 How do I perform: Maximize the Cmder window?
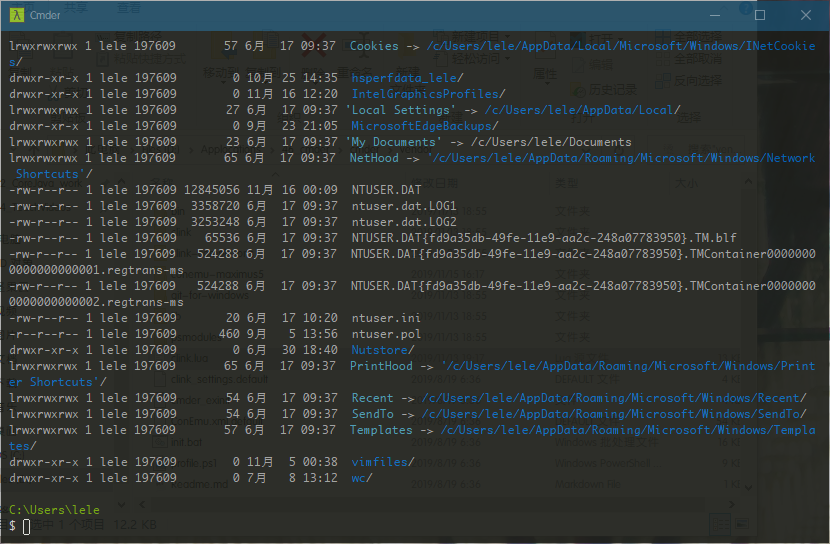(760, 15)
